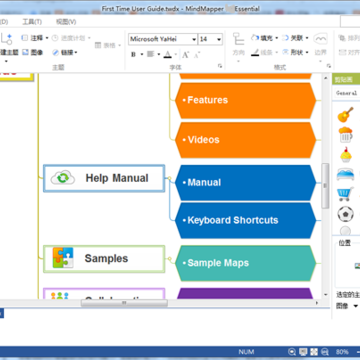Click the 表格 table button
The image size is (360, 360).
pos(106,45)
